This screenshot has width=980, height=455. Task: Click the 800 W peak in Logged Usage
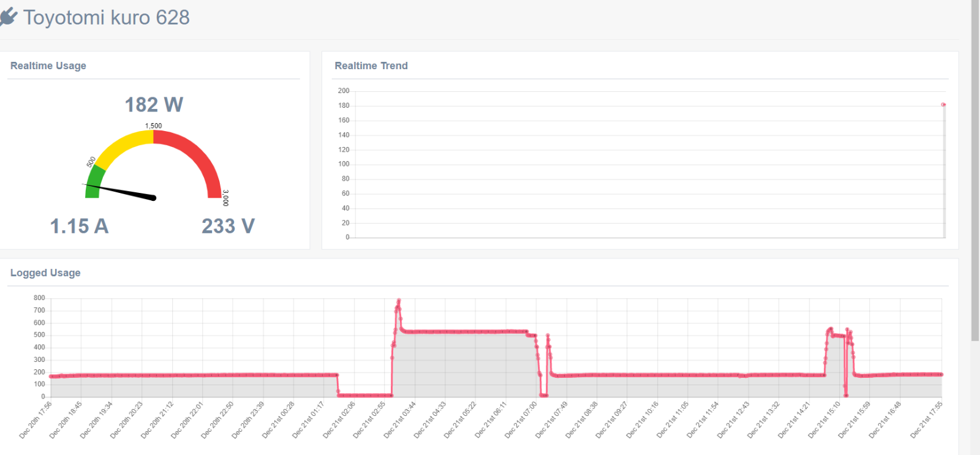coord(399,301)
